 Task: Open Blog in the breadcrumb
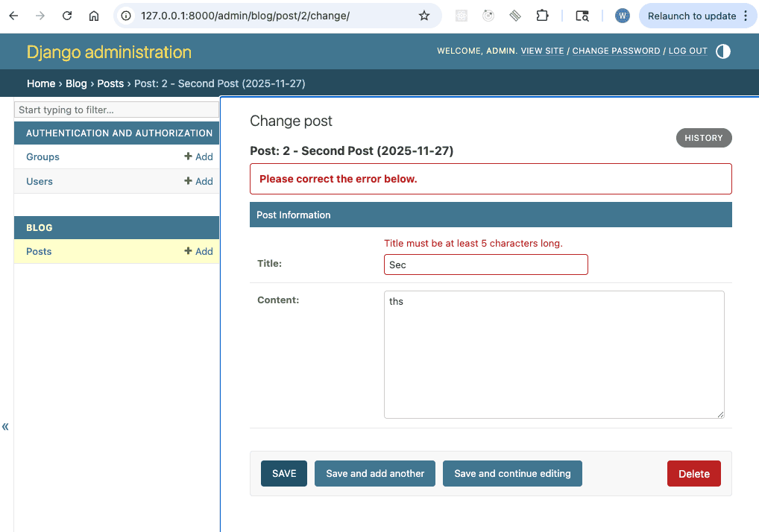tap(76, 83)
